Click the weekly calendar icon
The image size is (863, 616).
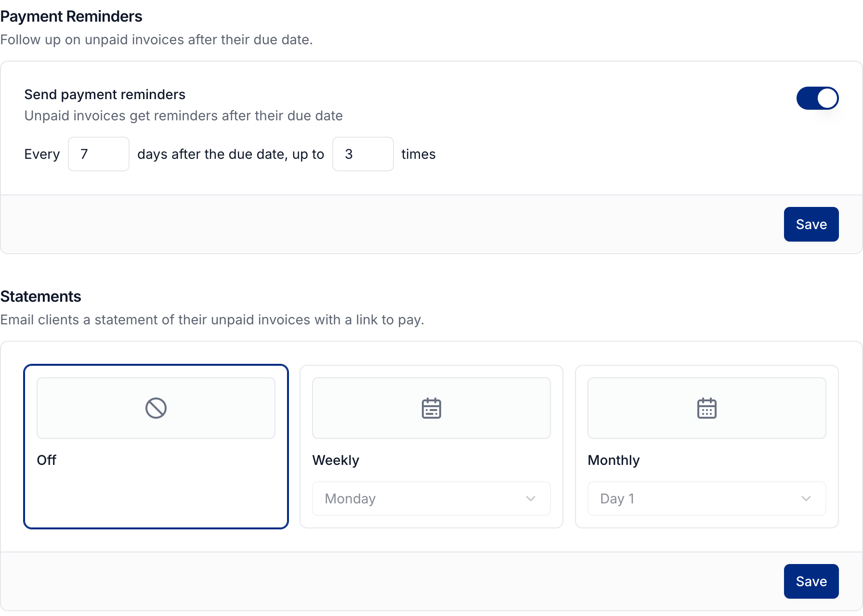[x=431, y=408]
